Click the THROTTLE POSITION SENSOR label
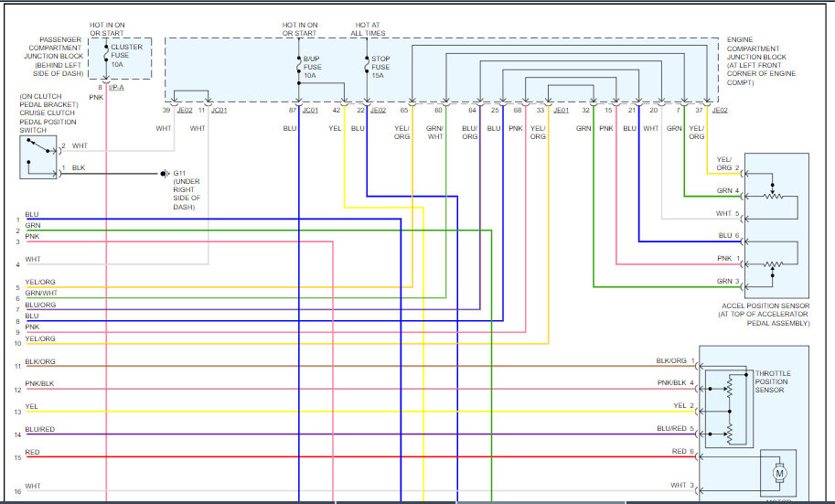 tap(773, 381)
